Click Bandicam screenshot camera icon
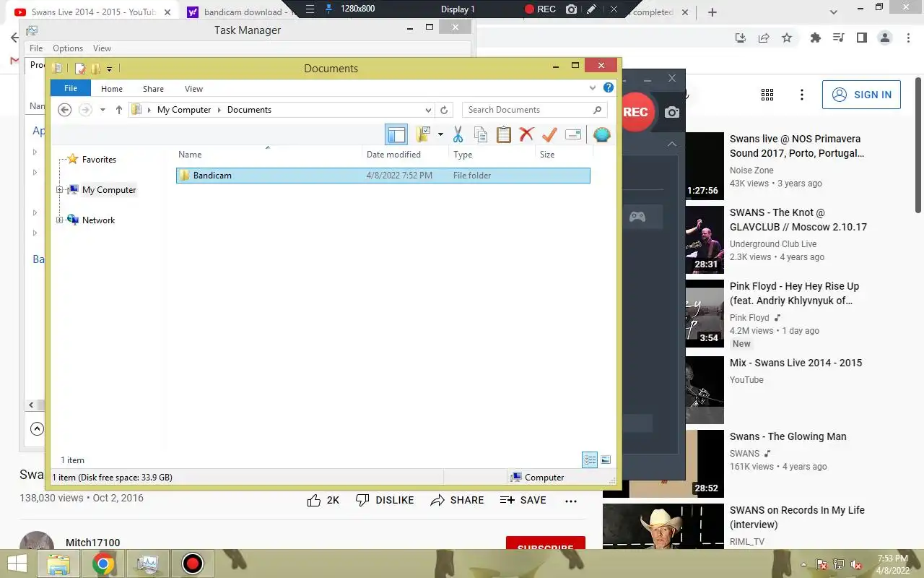The width and height of the screenshot is (924, 578). pyautogui.click(x=672, y=112)
